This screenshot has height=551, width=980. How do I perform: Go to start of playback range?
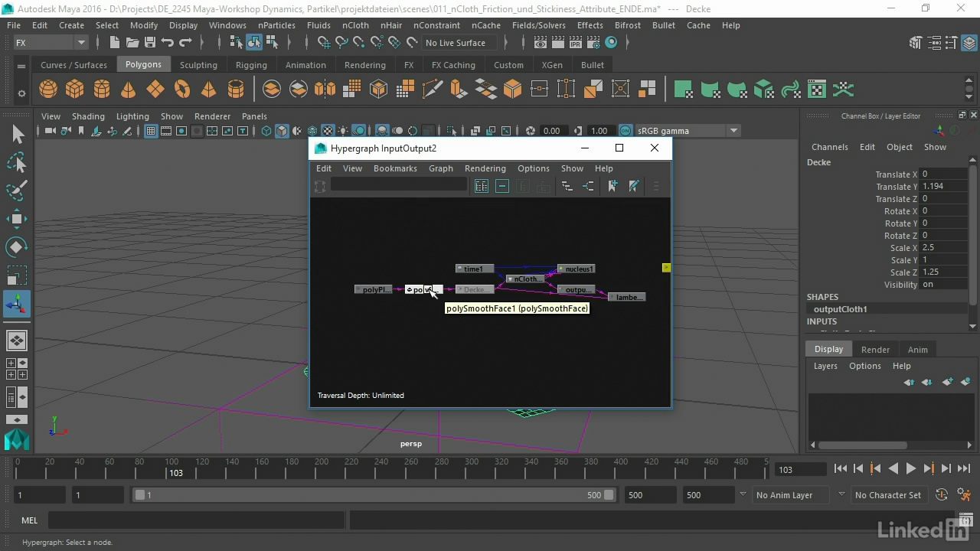(841, 469)
